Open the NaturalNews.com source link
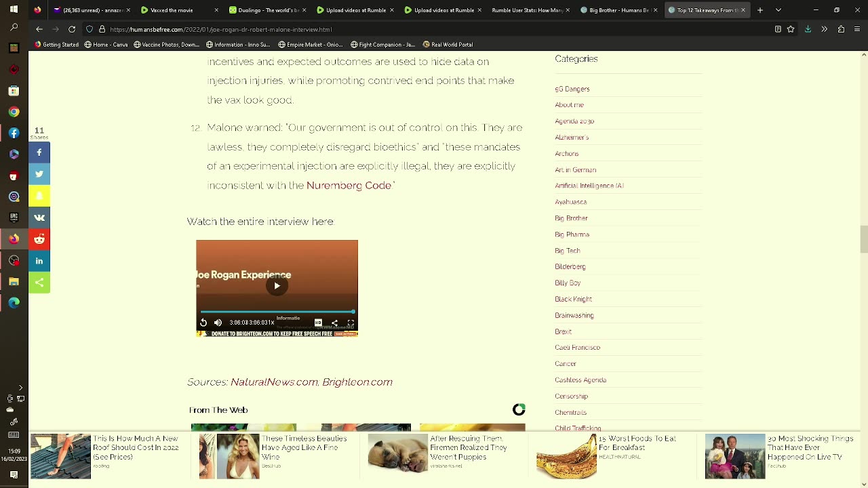868x488 pixels. [274, 382]
